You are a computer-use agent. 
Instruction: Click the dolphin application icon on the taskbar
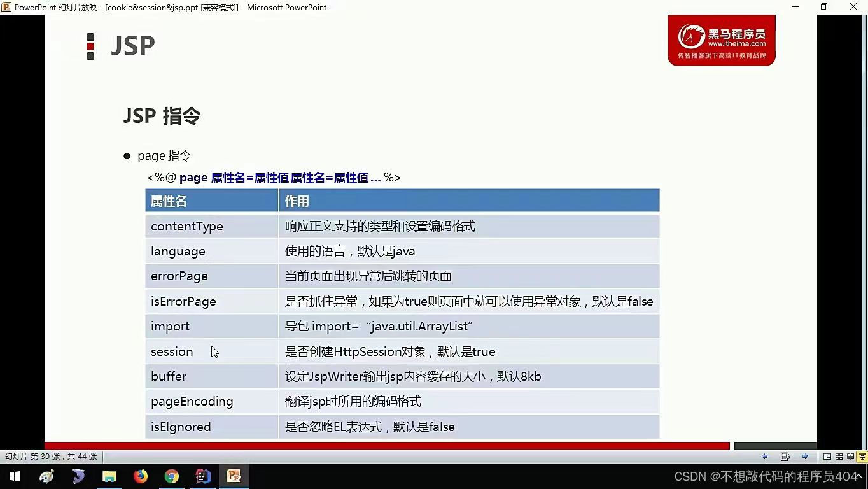pyautogui.click(x=78, y=476)
